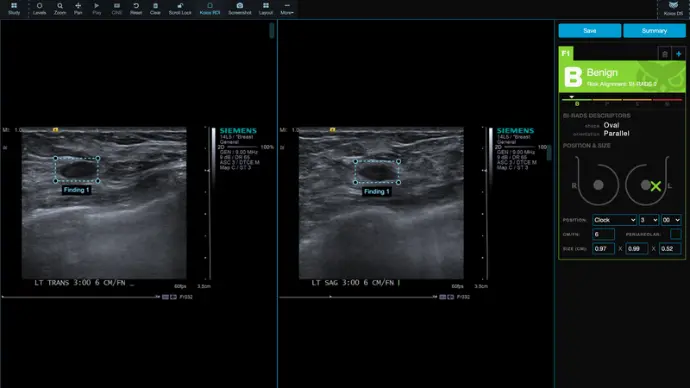Open the clock hour dropdown showing 3
690x388 pixels.
[649, 220]
